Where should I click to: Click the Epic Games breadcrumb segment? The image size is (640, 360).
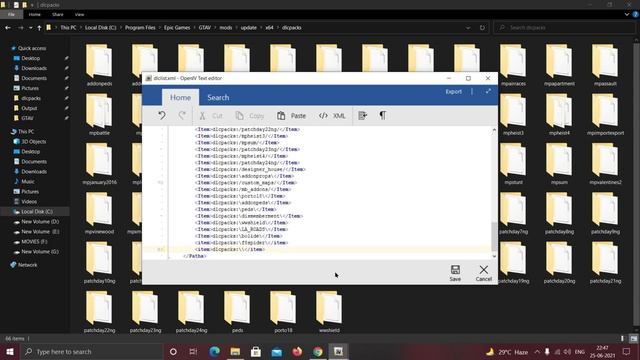[x=177, y=28]
